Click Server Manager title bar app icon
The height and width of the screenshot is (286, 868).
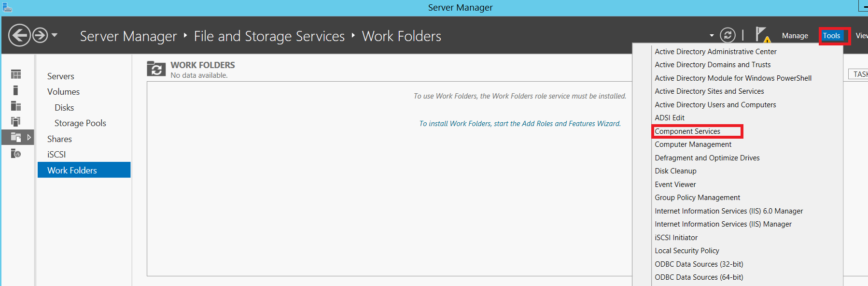tap(7, 7)
